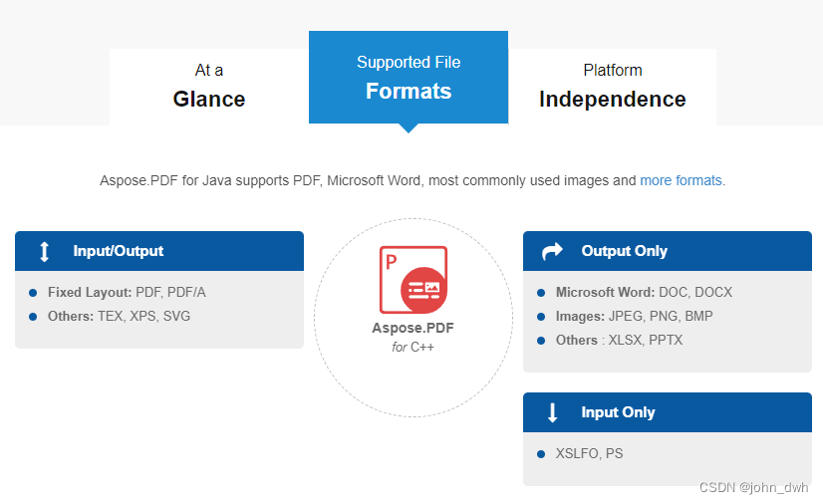Image resolution: width=823 pixels, height=504 pixels.
Task: Click the for C++ caption
Action: pos(413,348)
